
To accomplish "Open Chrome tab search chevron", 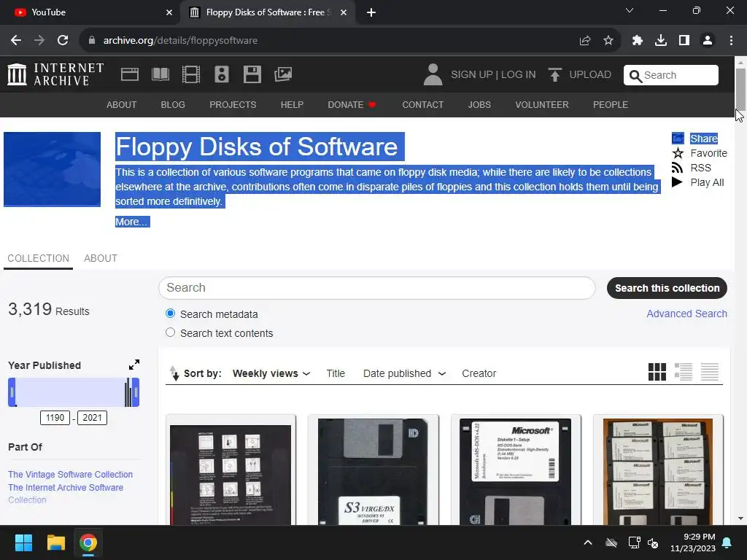I will [630, 10].
